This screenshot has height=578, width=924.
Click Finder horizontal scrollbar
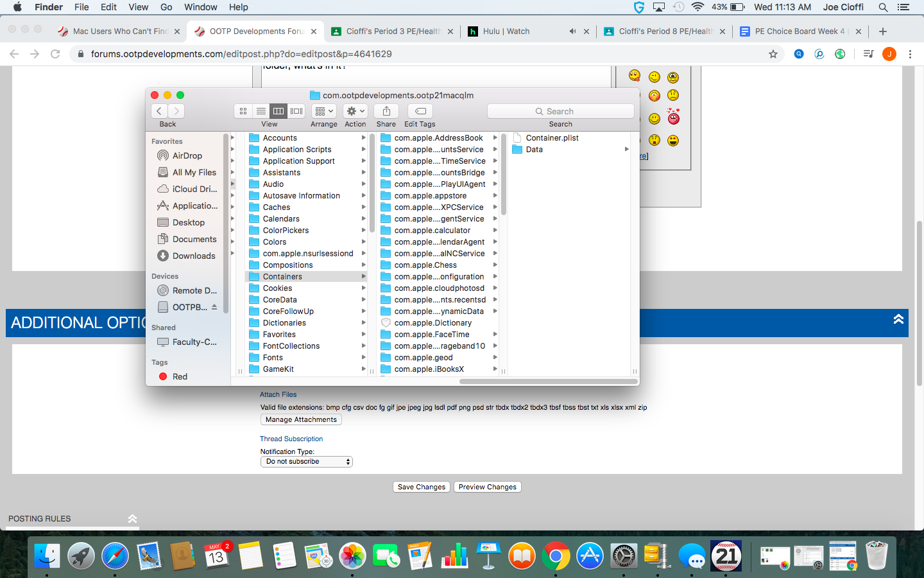tap(548, 381)
